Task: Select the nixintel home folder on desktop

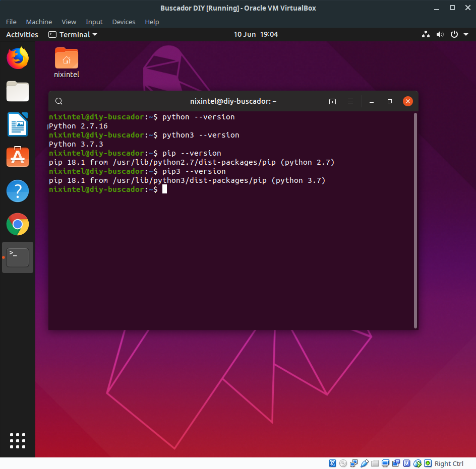Action: coord(67,63)
